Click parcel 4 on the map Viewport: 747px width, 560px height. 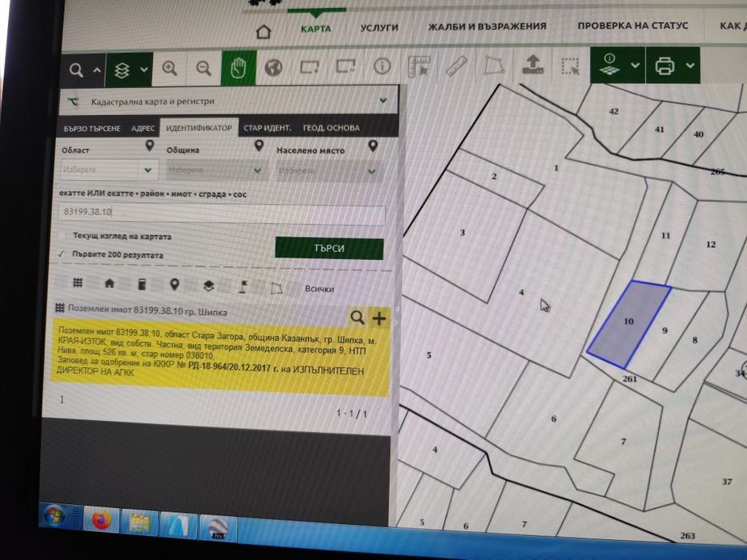(521, 292)
